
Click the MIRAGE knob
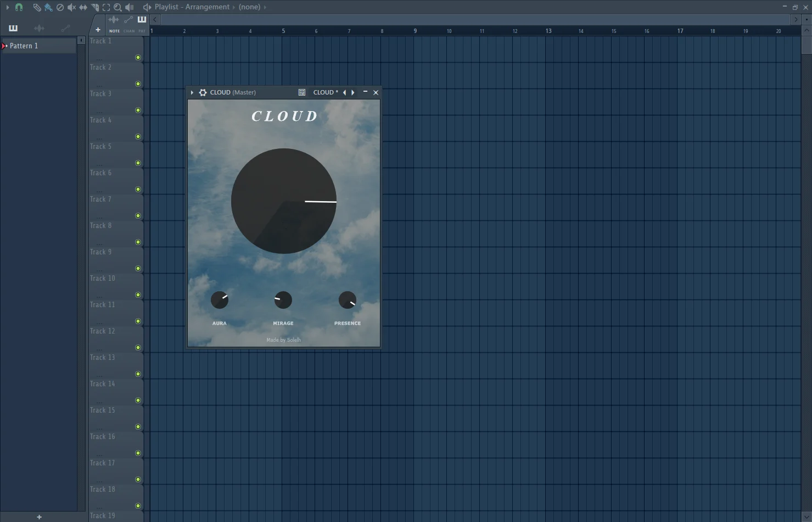pos(283,300)
